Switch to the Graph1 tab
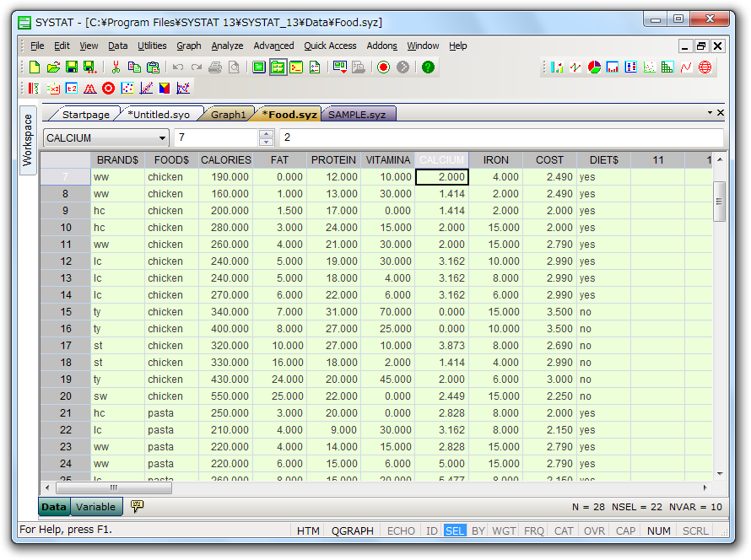Viewport: 751px width, 560px height. tap(228, 115)
